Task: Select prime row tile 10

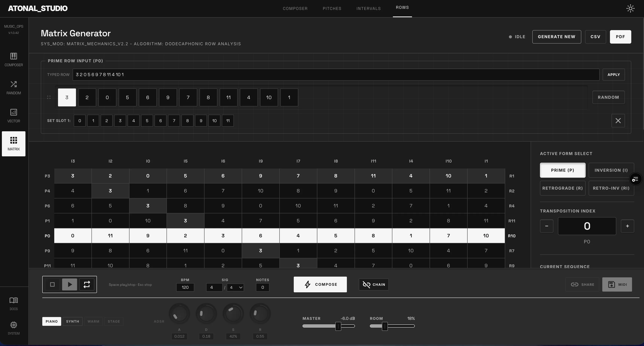Action: [269, 97]
